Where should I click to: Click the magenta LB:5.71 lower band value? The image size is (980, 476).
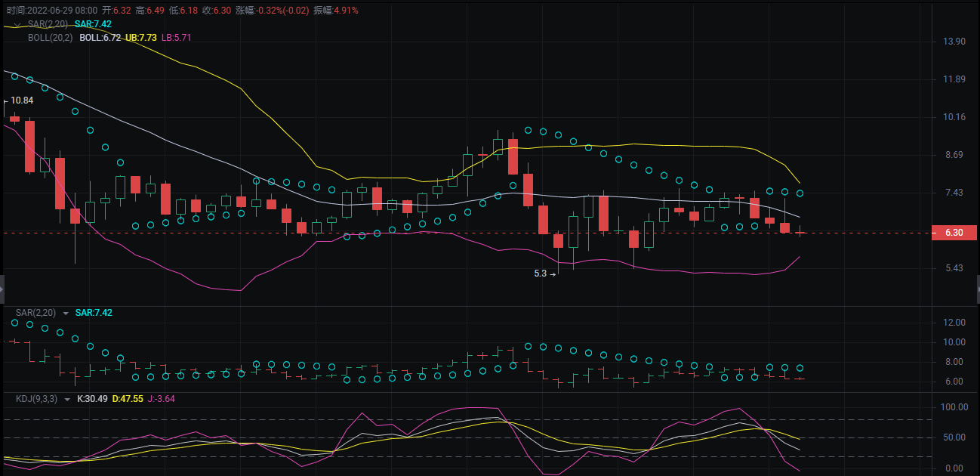(x=176, y=37)
